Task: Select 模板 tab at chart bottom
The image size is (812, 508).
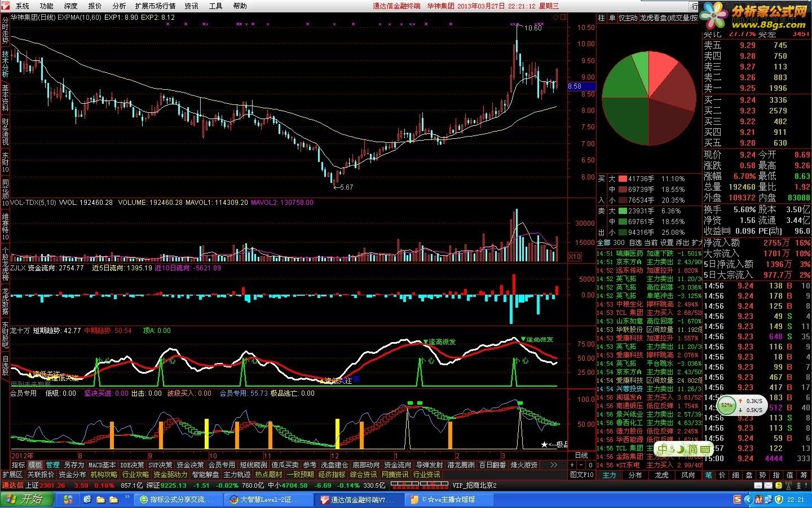Action: point(35,465)
